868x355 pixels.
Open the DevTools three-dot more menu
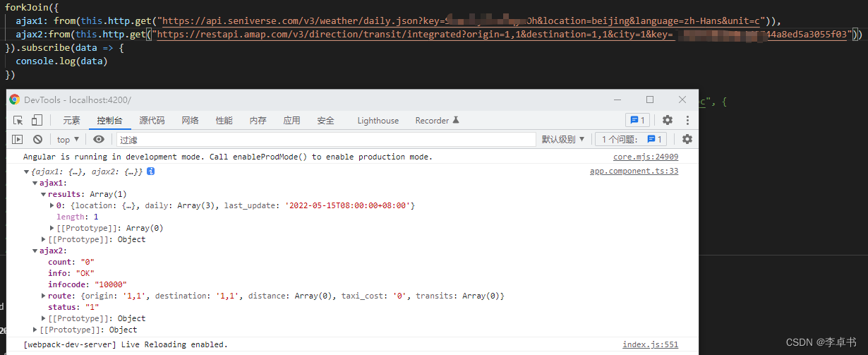point(687,121)
